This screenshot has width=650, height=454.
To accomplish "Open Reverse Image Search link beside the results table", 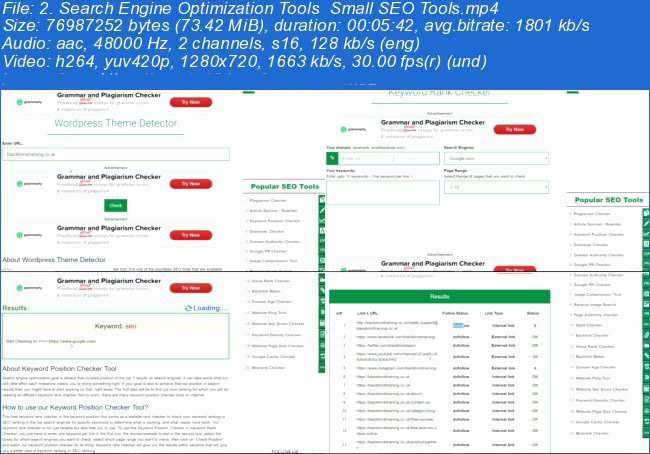I will tap(595, 304).
